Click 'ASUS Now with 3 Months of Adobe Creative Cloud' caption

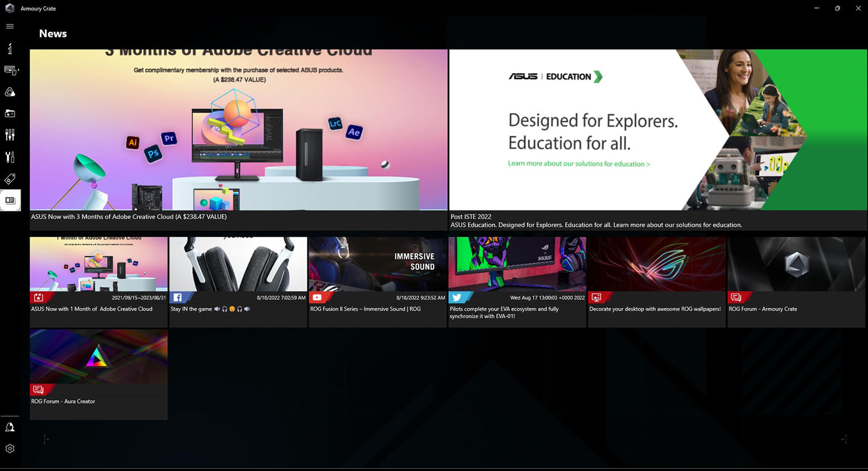pos(129,217)
